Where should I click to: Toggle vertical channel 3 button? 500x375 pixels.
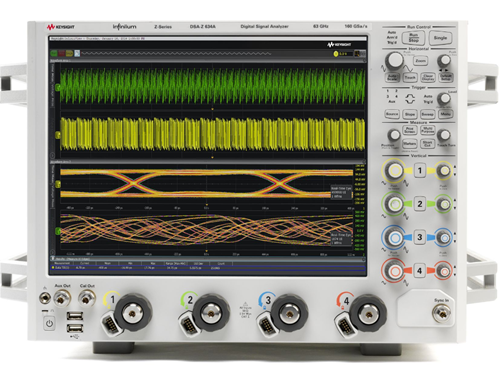click(420, 237)
